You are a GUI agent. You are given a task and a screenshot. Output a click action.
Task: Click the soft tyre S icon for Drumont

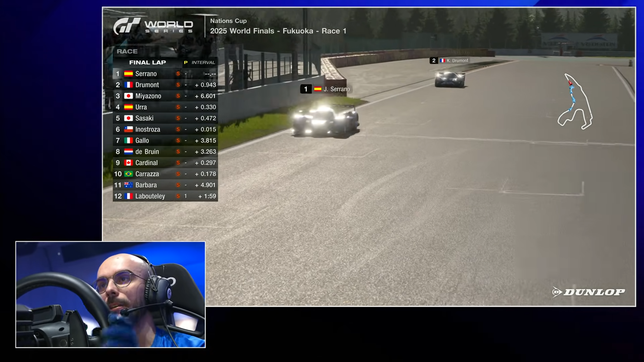[x=178, y=85]
